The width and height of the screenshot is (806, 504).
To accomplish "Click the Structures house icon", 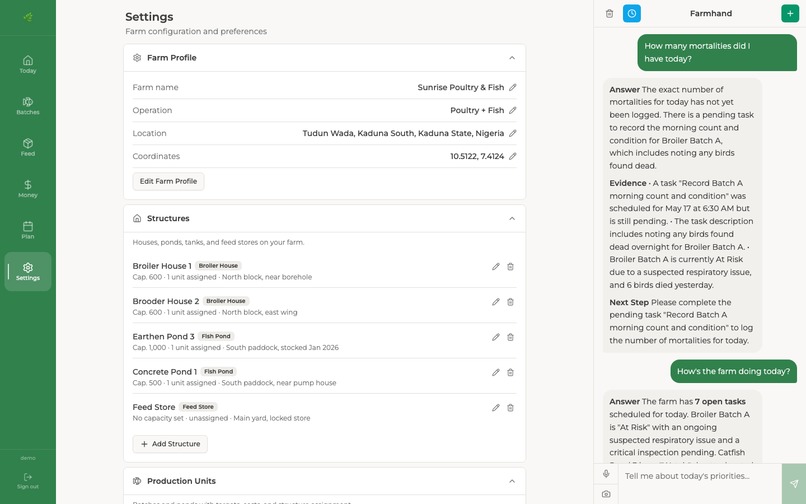I will [137, 219].
